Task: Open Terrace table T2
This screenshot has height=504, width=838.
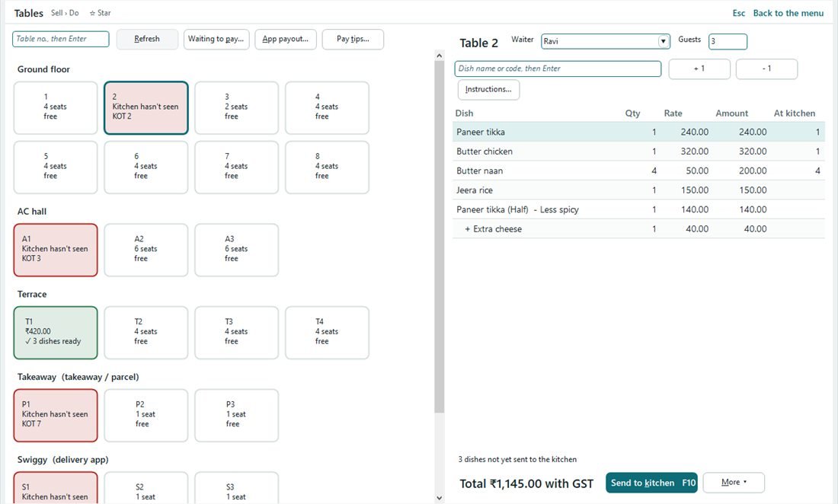Action: pyautogui.click(x=146, y=333)
